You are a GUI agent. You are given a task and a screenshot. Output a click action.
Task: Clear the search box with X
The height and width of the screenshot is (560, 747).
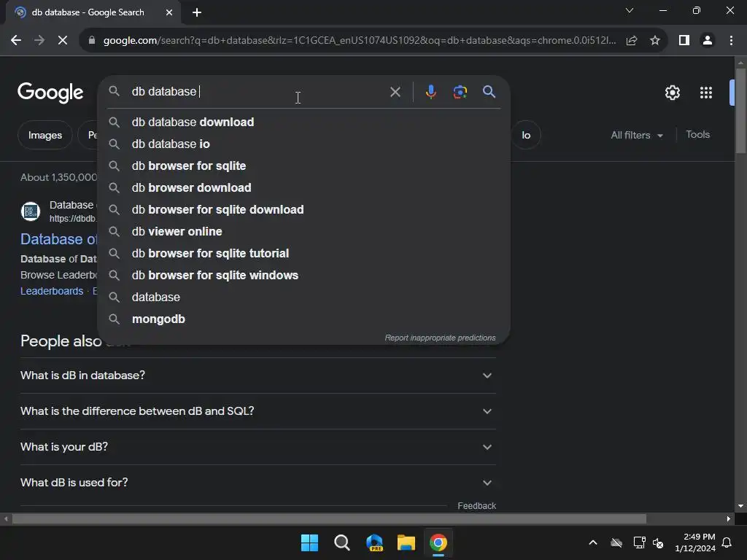[x=395, y=92]
